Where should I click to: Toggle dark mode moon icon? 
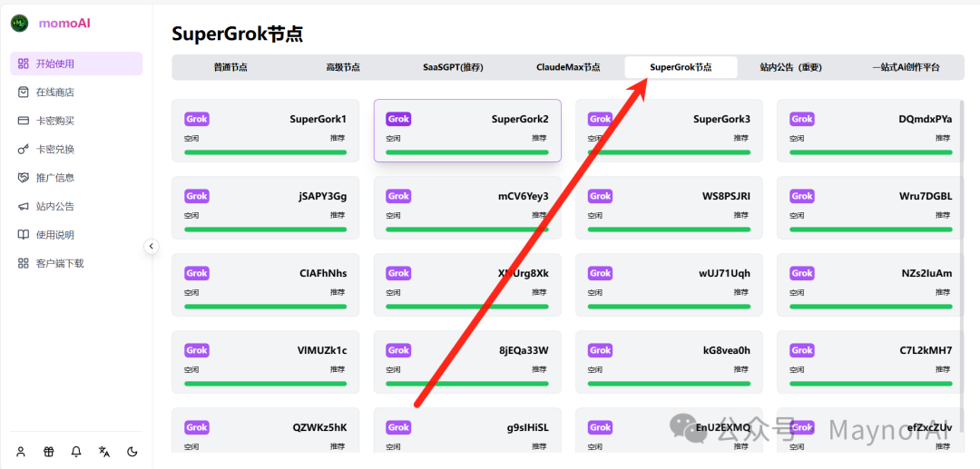click(132, 452)
